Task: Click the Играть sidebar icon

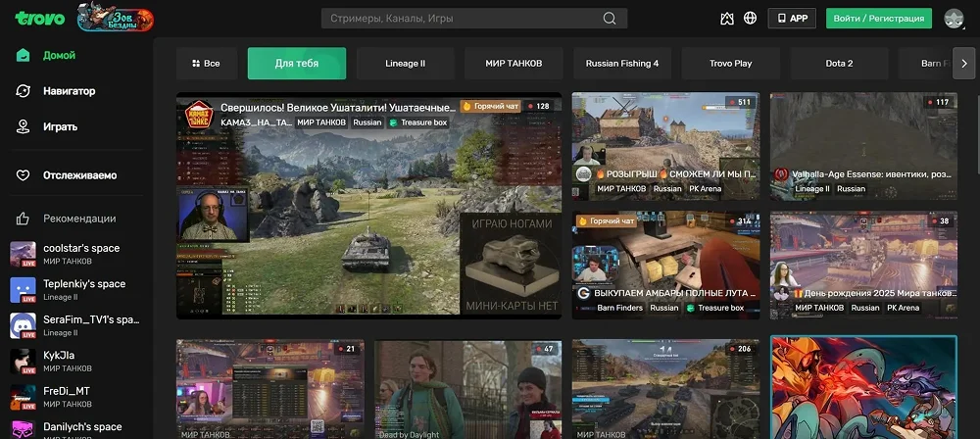Action: tap(24, 126)
